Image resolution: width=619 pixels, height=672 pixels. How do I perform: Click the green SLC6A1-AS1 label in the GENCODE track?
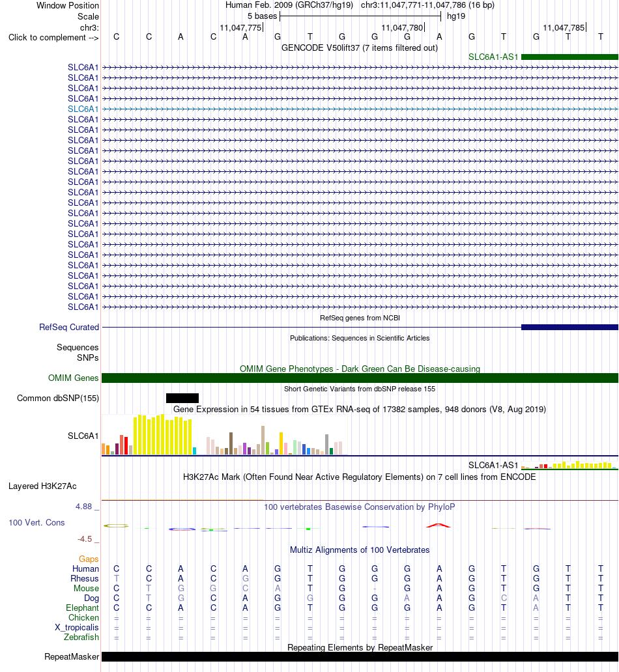[x=493, y=57]
